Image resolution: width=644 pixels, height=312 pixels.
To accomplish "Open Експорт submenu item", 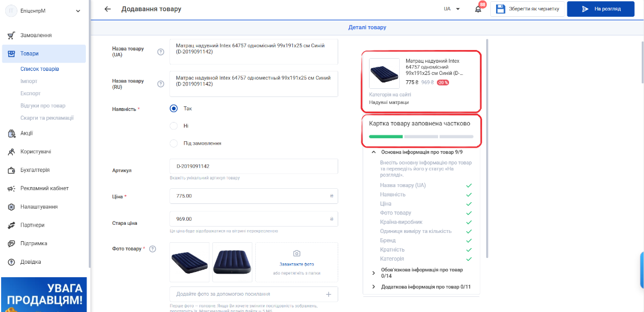I will 30,94.
